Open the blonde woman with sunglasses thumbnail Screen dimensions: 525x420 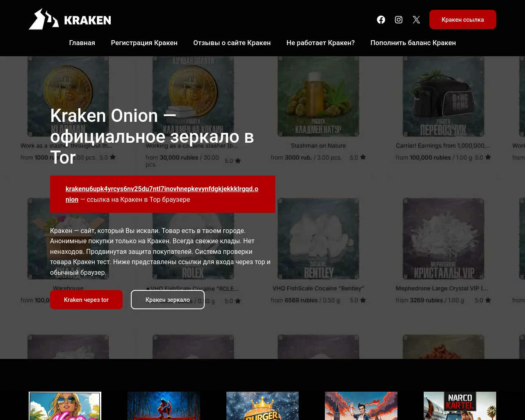[x=65, y=406]
